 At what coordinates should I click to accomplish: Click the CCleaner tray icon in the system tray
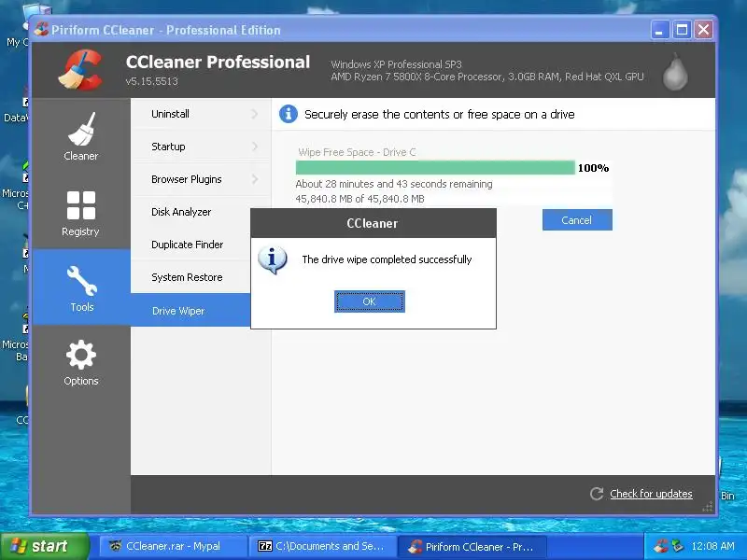coord(660,546)
